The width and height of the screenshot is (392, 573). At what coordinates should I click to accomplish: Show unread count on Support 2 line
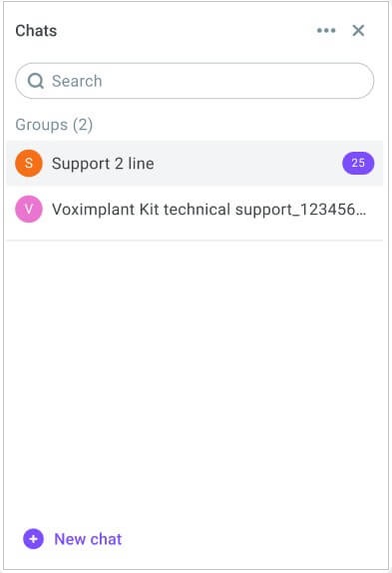[x=358, y=163]
